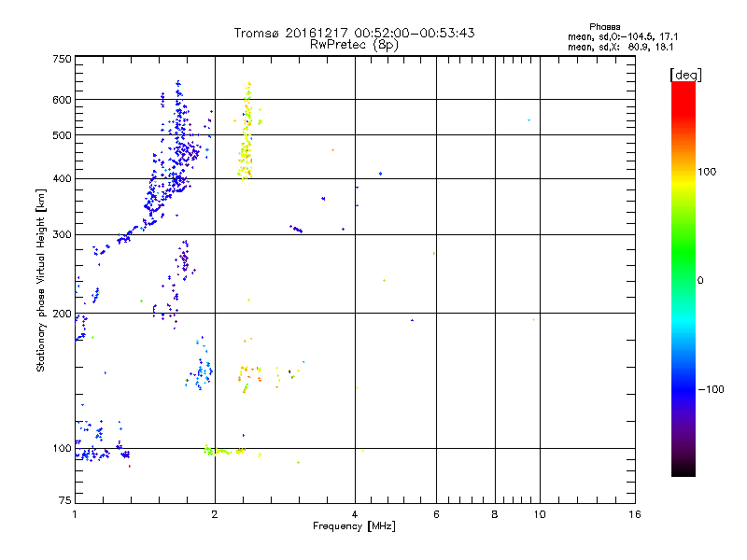
Task: Click the y-axis tick label '300'
Action: click(x=62, y=235)
